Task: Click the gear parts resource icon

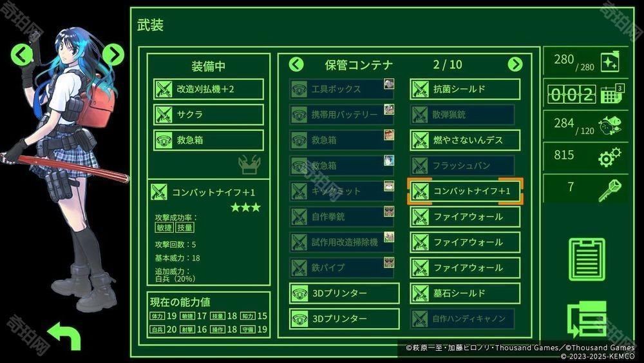Action: (609, 157)
